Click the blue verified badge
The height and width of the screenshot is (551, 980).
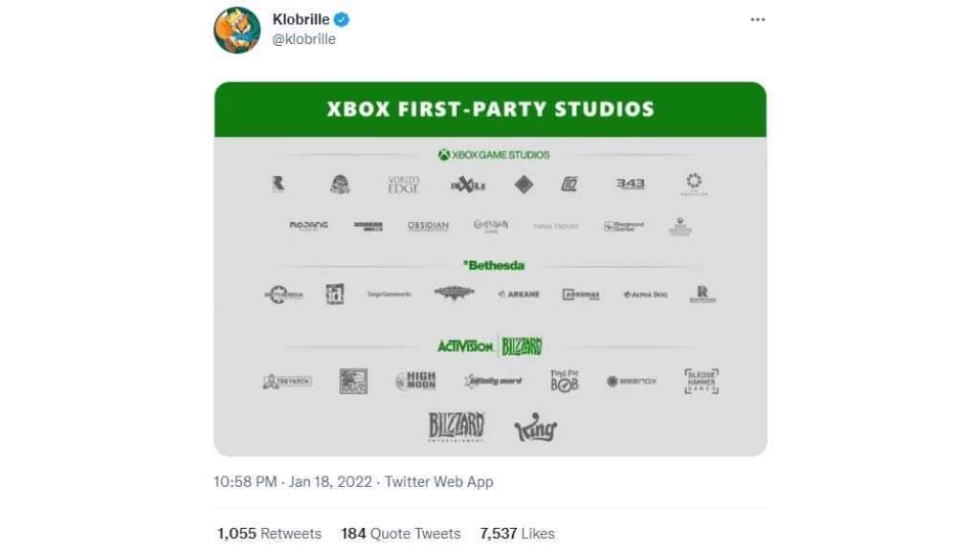[343, 20]
